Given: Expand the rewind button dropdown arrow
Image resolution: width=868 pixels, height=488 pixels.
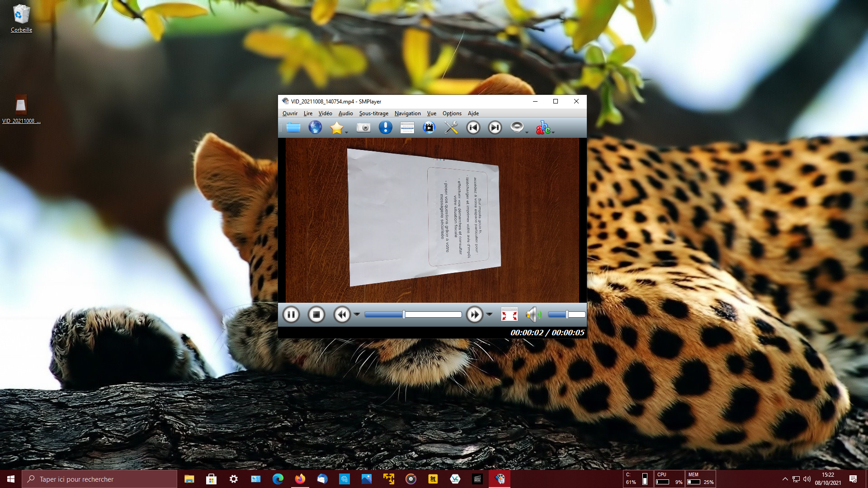Looking at the screenshot, I should point(357,314).
